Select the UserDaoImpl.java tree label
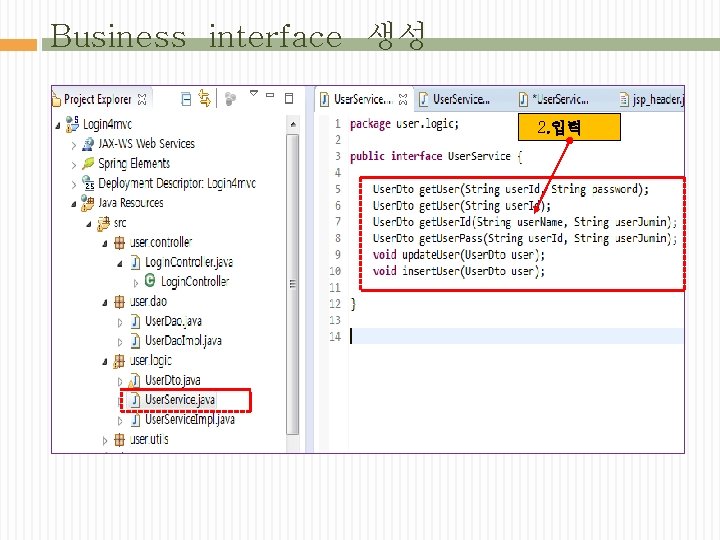This screenshot has width=720, height=540. tap(183, 341)
